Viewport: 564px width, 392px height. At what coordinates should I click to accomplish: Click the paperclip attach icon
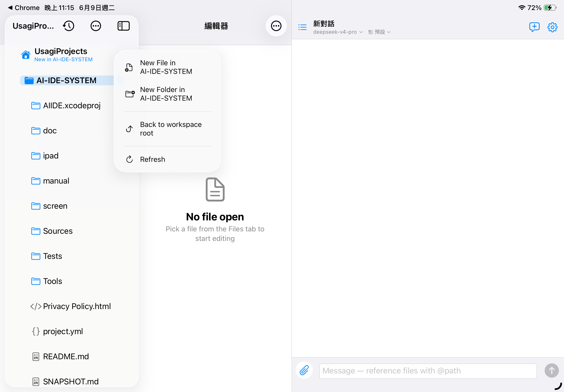304,370
